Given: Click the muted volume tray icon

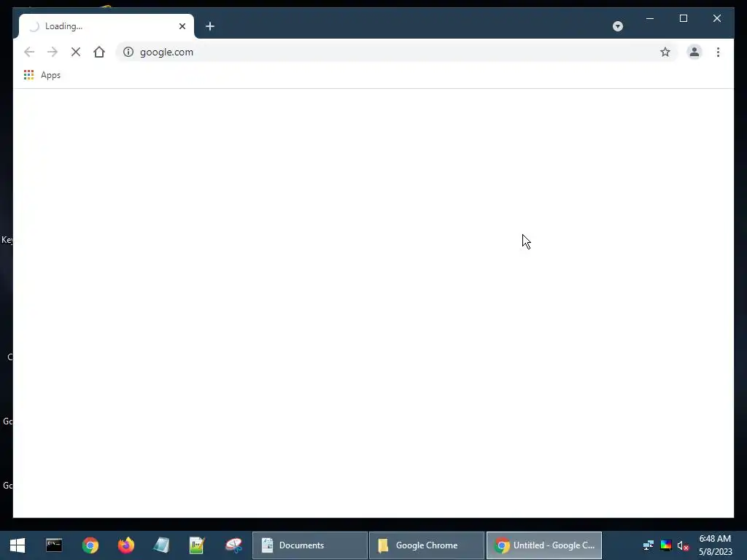Looking at the screenshot, I should point(683,545).
